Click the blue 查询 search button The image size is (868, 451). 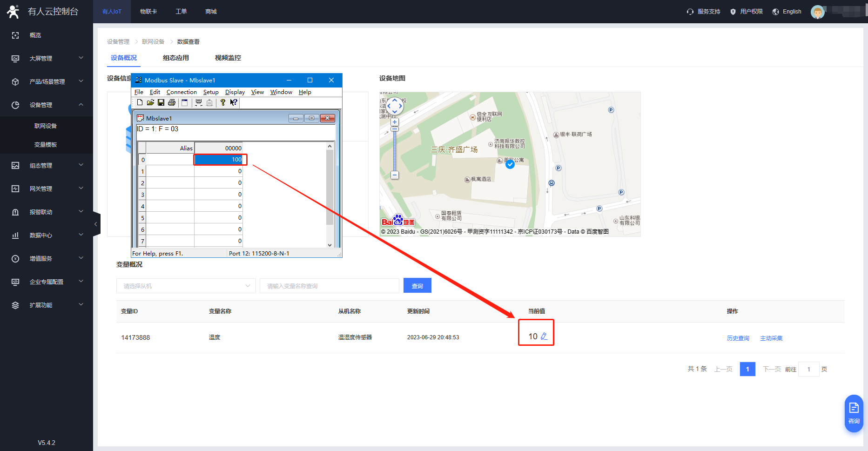click(x=417, y=286)
